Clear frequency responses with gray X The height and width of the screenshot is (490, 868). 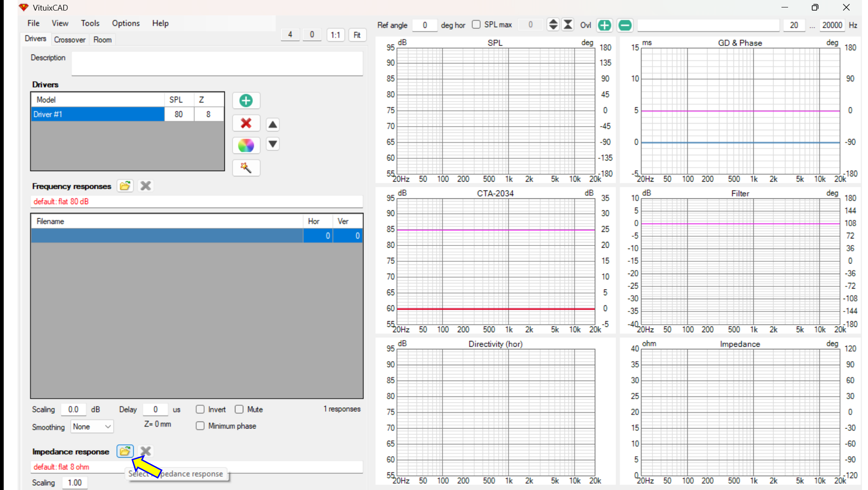(146, 186)
